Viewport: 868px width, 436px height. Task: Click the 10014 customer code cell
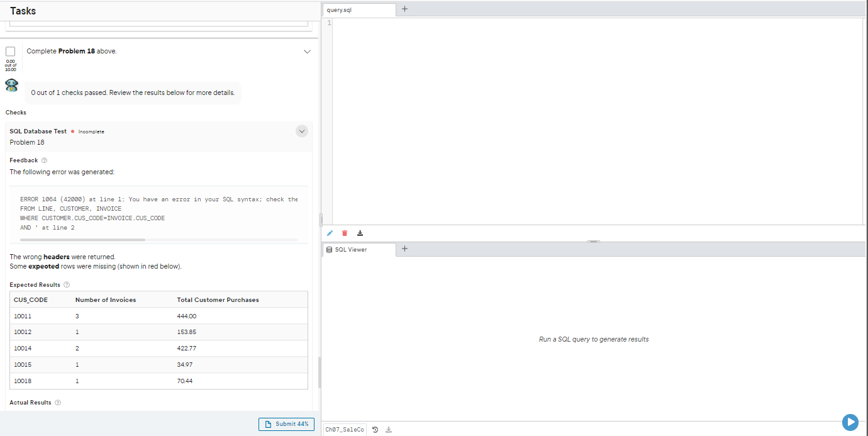pyautogui.click(x=23, y=349)
